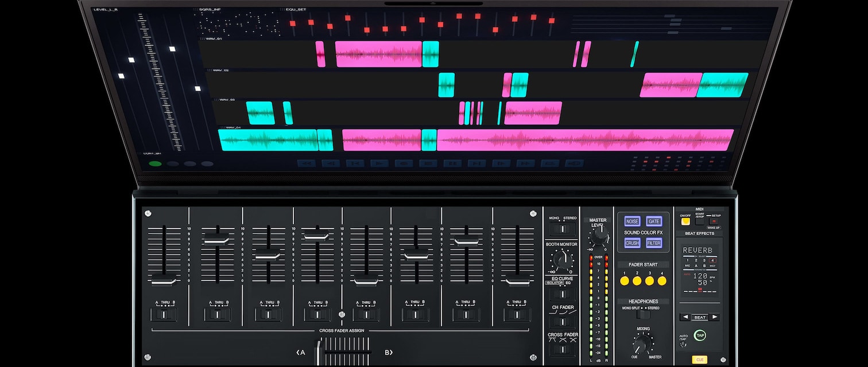Trigger Fader Start button 2
The image size is (868, 367).
[x=637, y=281]
